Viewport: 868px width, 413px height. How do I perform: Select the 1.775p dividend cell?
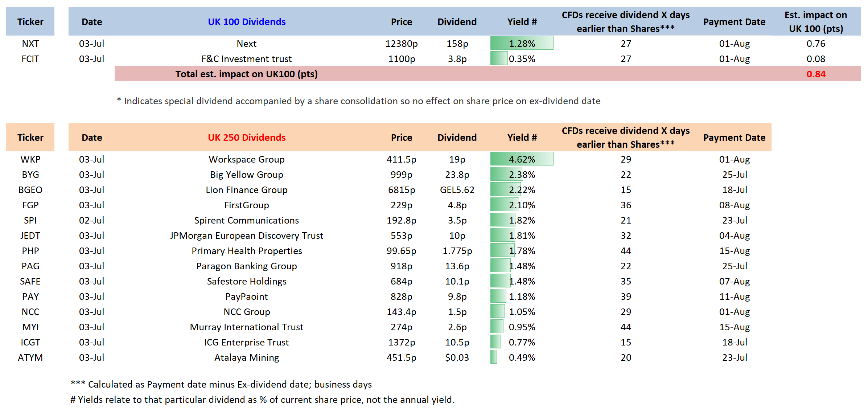pos(457,251)
